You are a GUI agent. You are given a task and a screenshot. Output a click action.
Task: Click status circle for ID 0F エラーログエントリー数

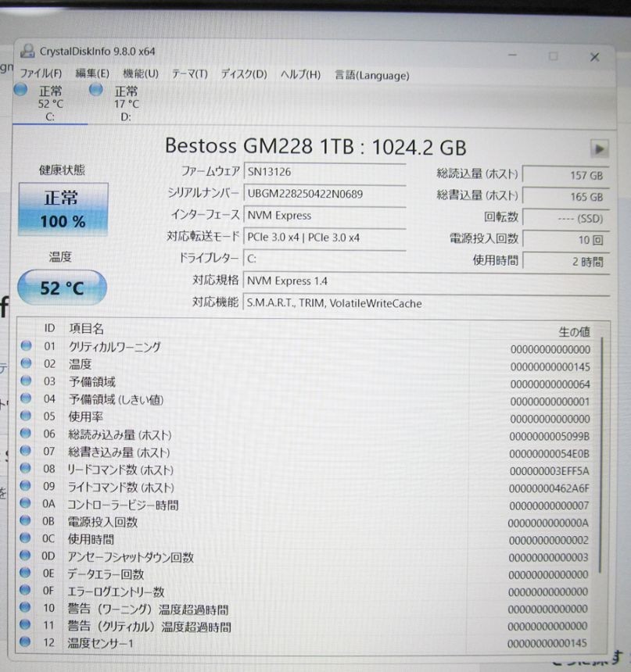click(x=25, y=590)
